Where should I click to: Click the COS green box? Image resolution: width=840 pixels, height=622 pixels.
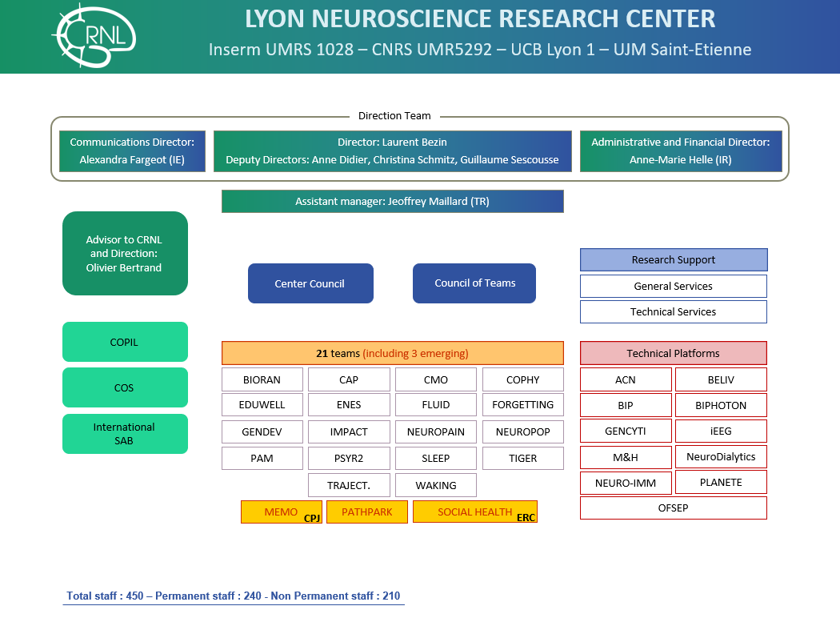click(125, 387)
